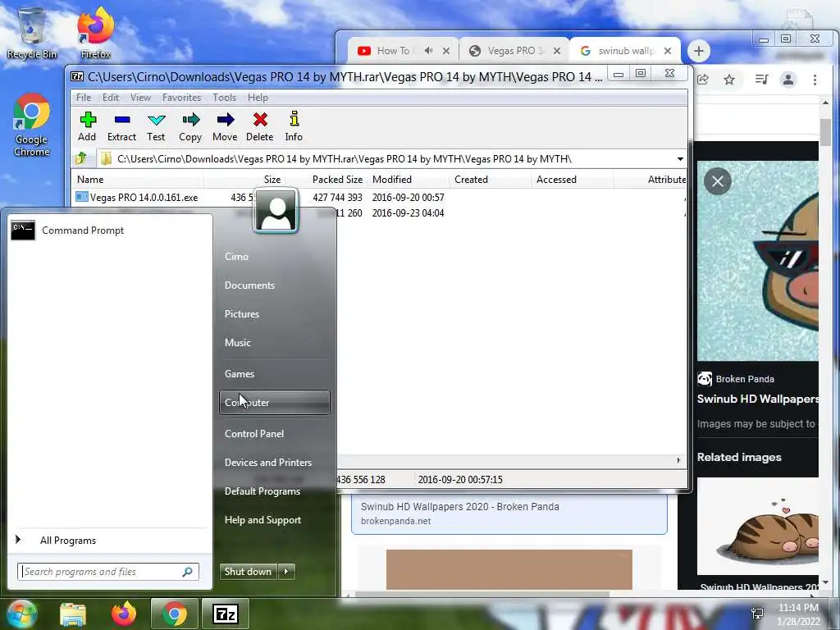This screenshot has height=630, width=840.
Task: Open Windows Explorer from the taskbar
Action: point(73,614)
